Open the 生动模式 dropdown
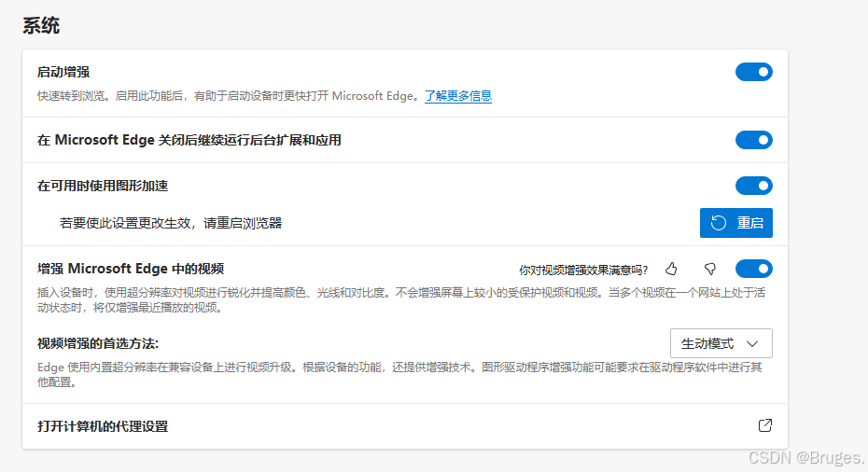Viewport: 868px width, 472px height. pos(721,343)
